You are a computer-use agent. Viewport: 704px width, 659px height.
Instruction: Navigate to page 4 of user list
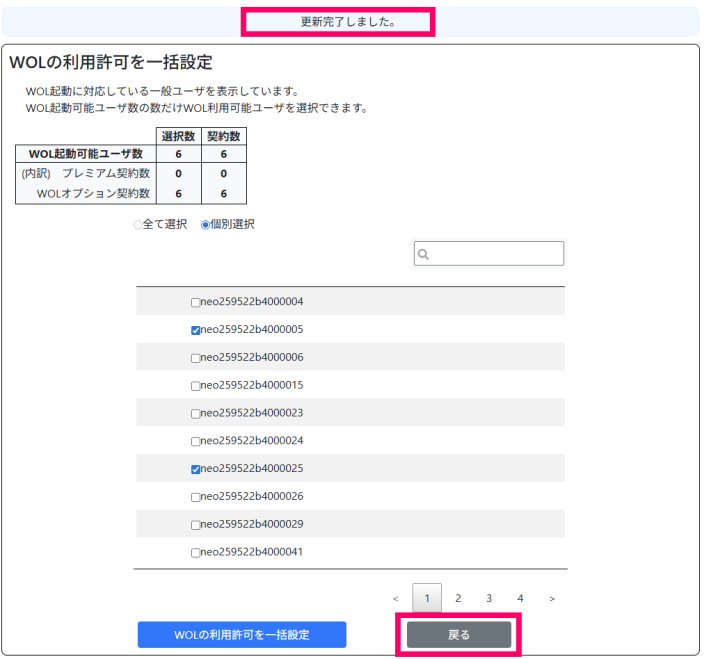(520, 598)
